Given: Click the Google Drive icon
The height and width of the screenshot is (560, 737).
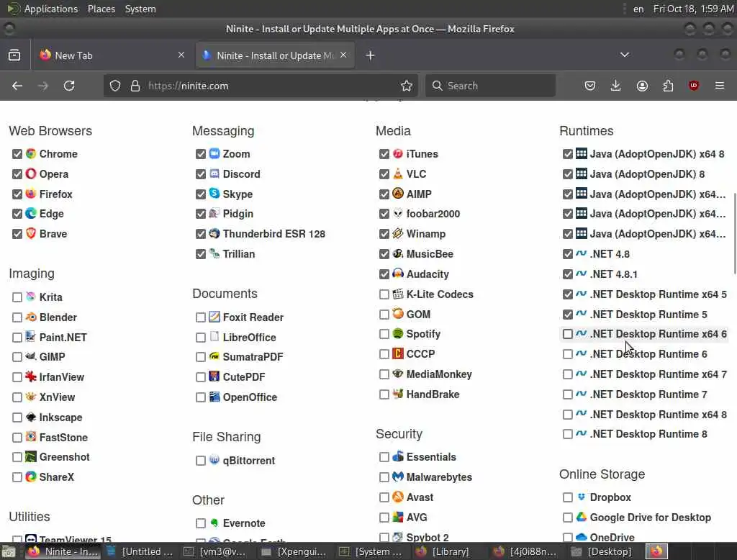Looking at the screenshot, I should [582, 517].
